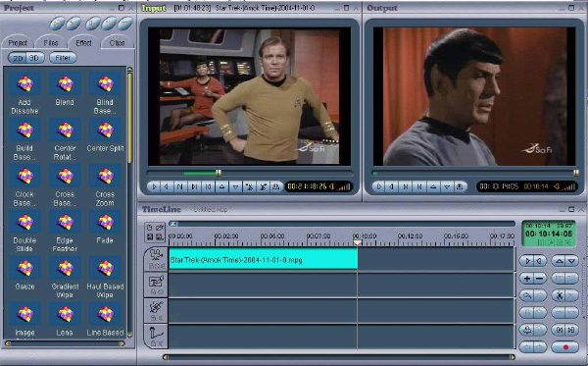The height and width of the screenshot is (366, 588).
Task: Click the 00:05:00 ruler mark
Action: 272,236
